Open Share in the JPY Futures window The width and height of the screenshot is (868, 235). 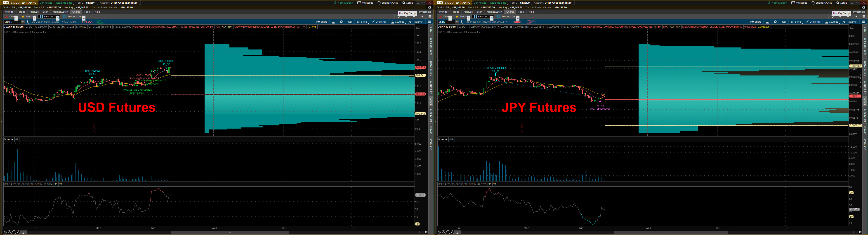pyautogui.click(x=756, y=22)
